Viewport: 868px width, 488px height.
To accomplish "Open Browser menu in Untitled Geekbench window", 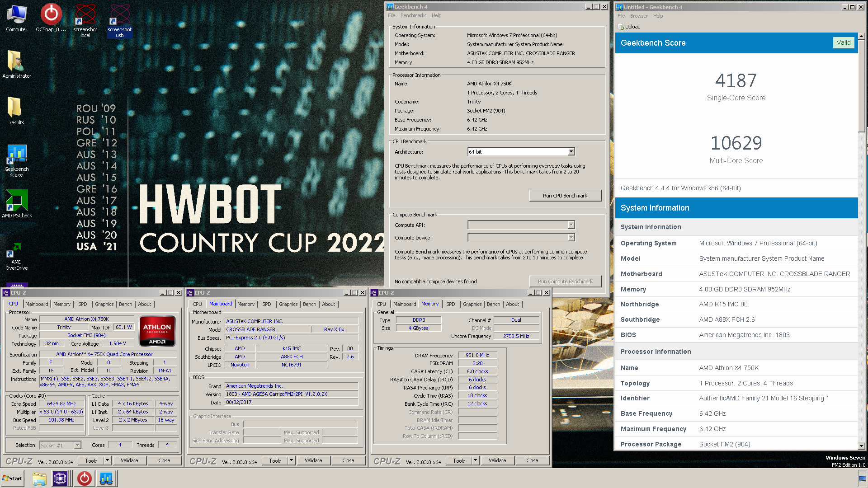I will 639,16.
